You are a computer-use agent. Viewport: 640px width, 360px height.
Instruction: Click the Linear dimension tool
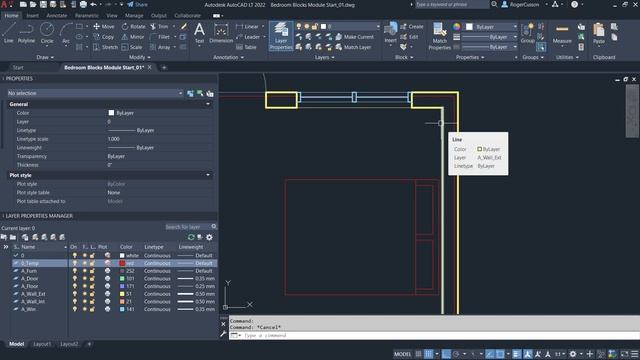(247, 27)
